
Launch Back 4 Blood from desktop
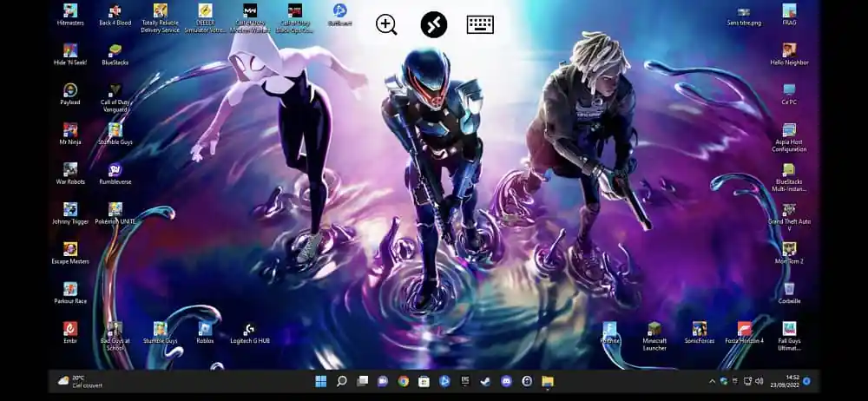(x=115, y=15)
